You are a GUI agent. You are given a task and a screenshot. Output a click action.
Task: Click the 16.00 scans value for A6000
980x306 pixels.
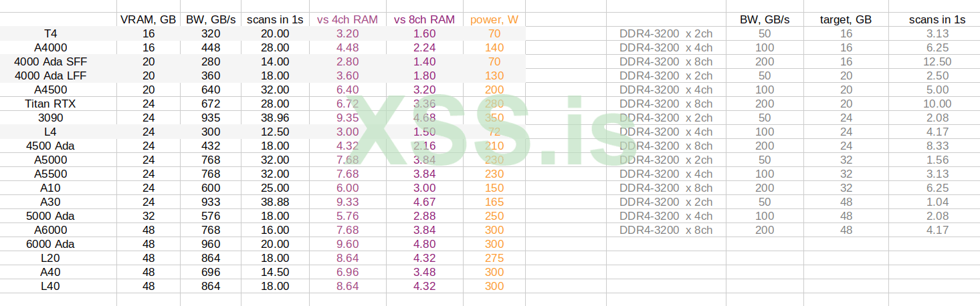pyautogui.click(x=274, y=230)
